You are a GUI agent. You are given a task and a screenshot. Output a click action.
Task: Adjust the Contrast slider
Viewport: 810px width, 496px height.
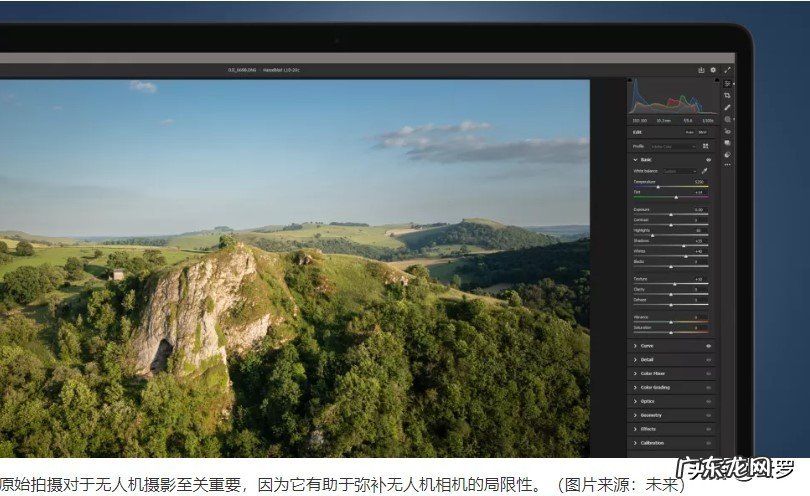[x=671, y=225]
